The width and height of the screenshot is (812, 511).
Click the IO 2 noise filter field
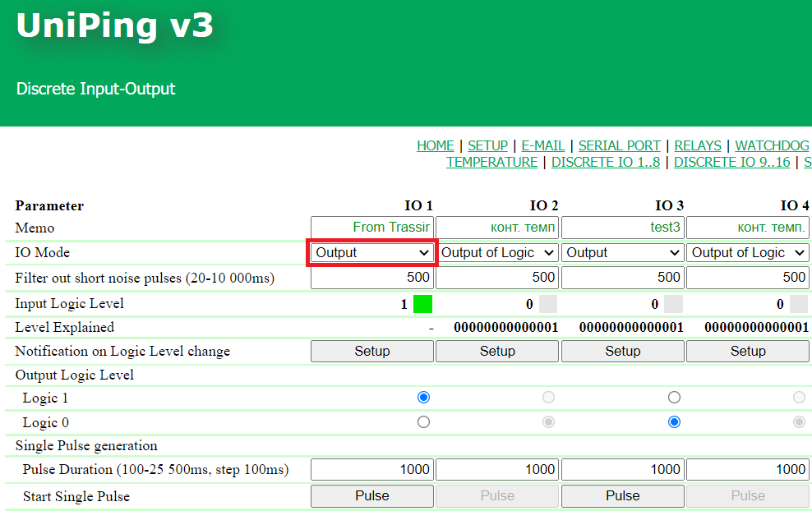497,278
